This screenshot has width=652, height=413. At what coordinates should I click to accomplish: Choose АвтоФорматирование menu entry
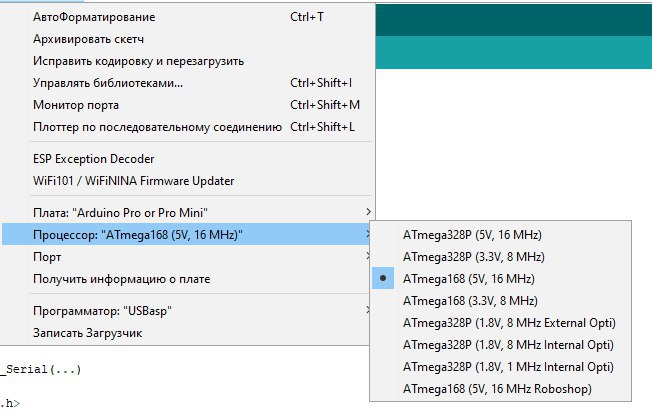186,17
